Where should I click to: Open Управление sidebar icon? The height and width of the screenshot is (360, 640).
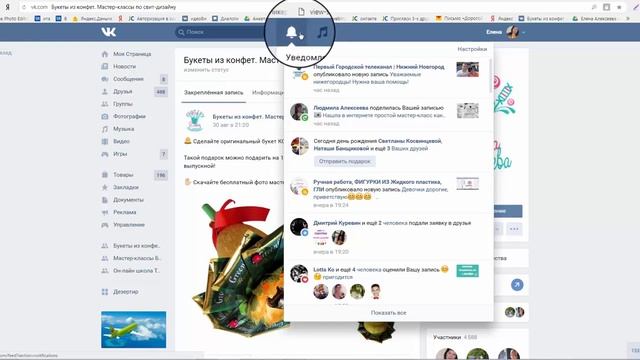(x=105, y=225)
